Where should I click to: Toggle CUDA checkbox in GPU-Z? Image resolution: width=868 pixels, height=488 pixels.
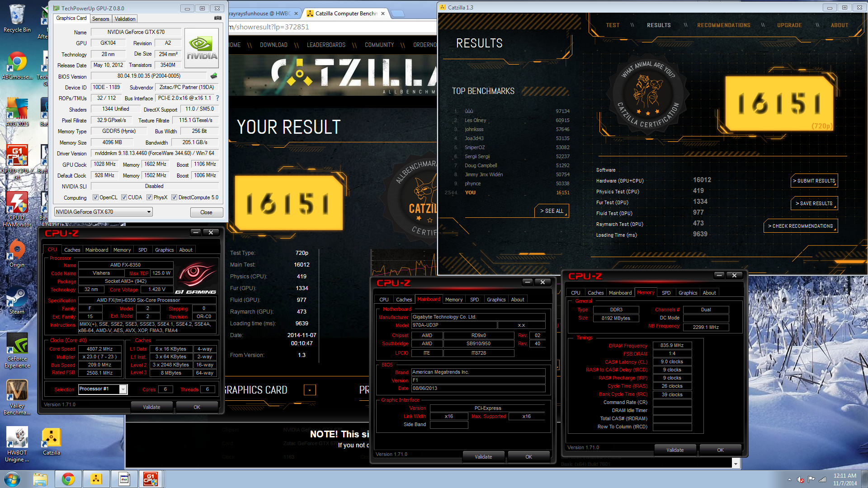click(124, 197)
